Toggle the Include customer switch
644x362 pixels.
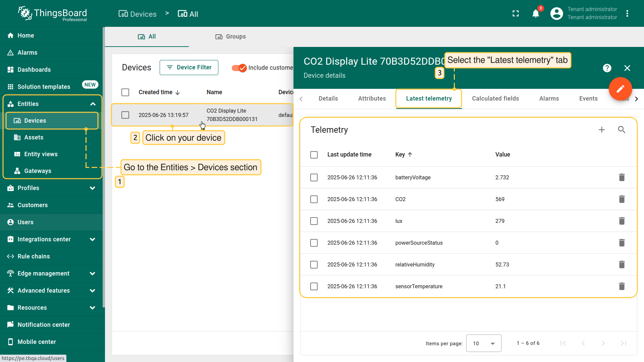pyautogui.click(x=238, y=68)
